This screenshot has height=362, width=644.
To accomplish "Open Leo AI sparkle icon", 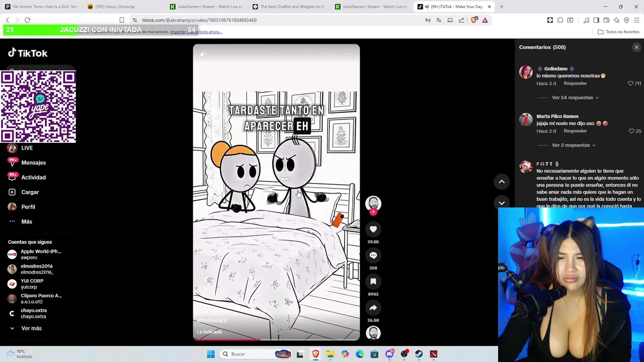I will pyautogui.click(x=616, y=20).
